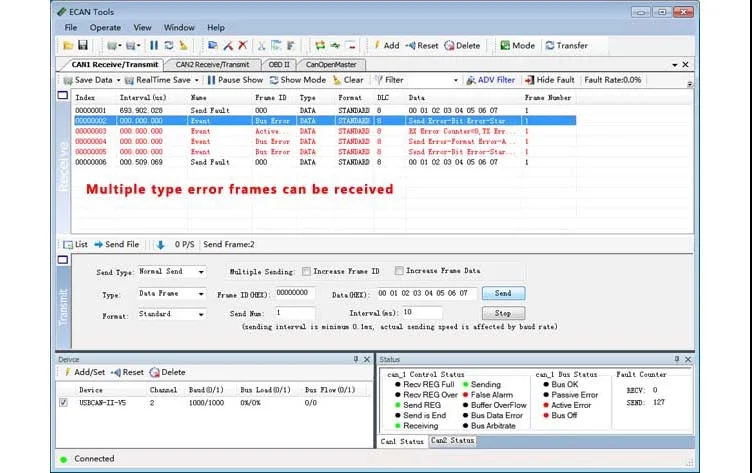
Task: Click the Transfer button in the top toolbar
Action: pos(566,46)
